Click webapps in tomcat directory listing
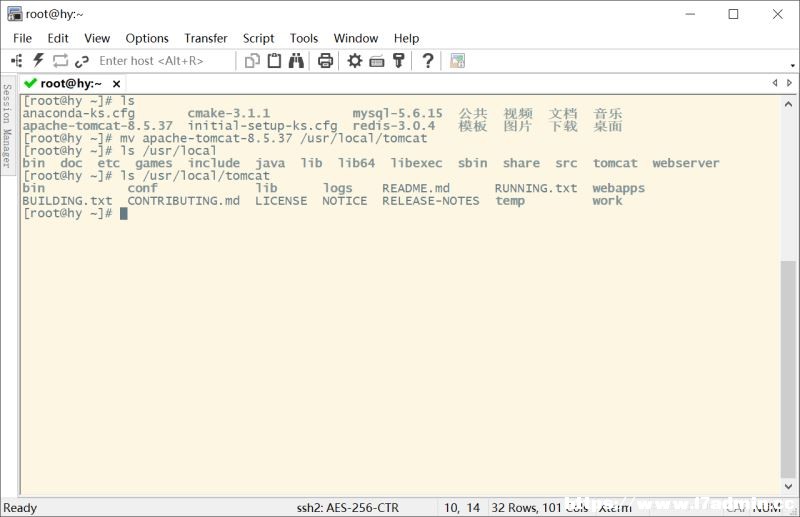The height and width of the screenshot is (517, 800). coord(618,188)
